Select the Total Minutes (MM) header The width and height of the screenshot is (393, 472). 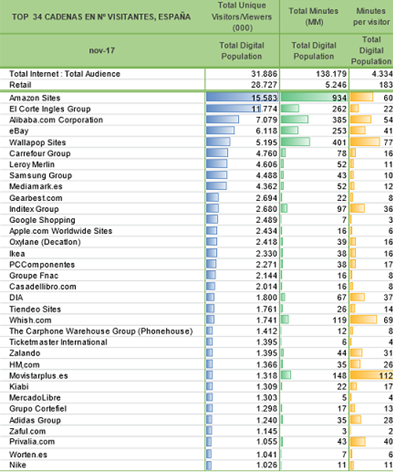pyautogui.click(x=314, y=17)
